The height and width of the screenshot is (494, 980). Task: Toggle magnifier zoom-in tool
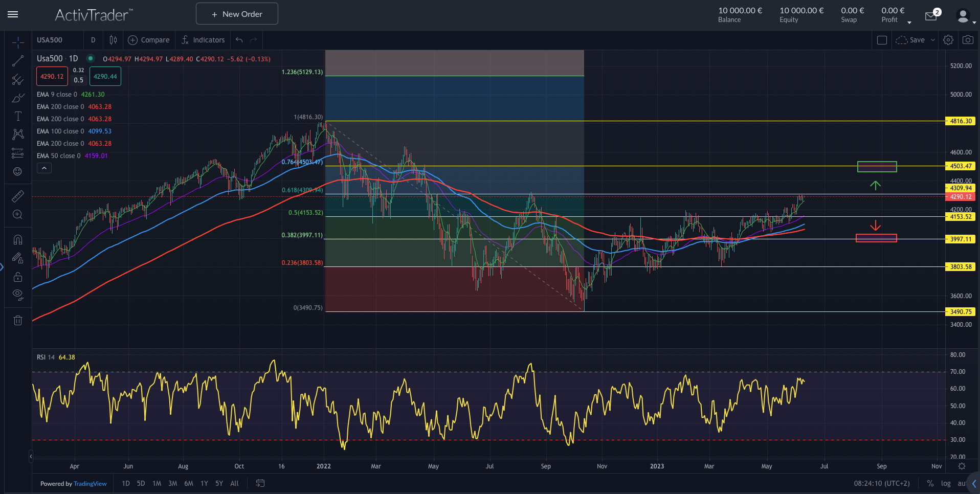18,215
